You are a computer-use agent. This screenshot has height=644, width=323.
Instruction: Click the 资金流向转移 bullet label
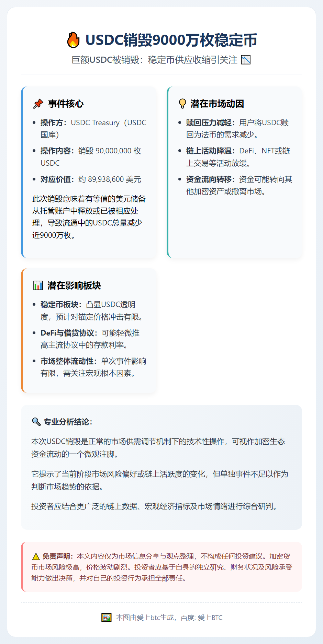pyautogui.click(x=211, y=179)
